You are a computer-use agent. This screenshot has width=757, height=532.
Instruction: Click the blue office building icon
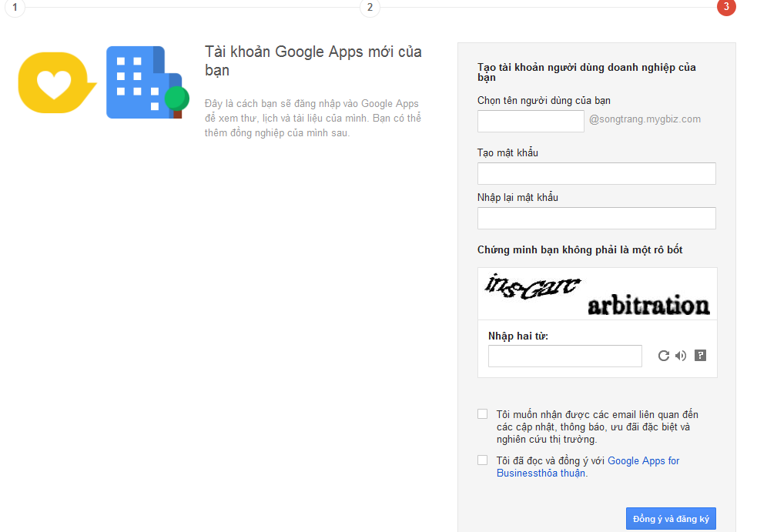coord(139,82)
